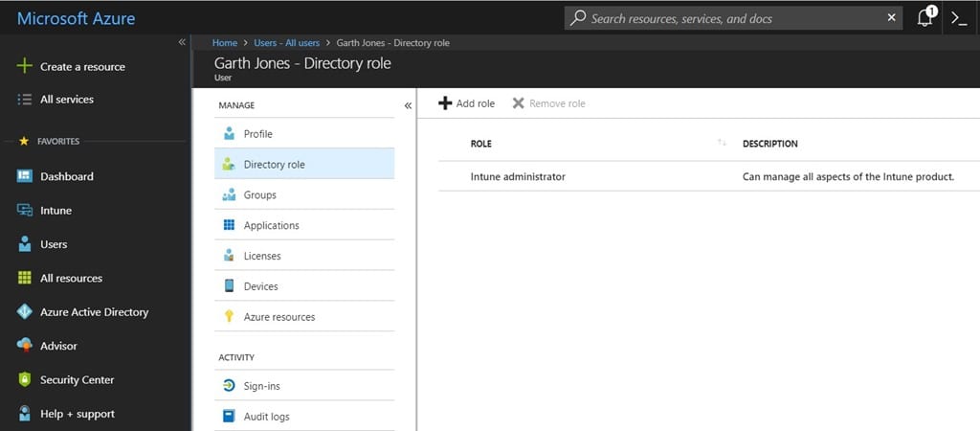Click the Help + support icon
Screen dimensions: 980x431
point(24,414)
